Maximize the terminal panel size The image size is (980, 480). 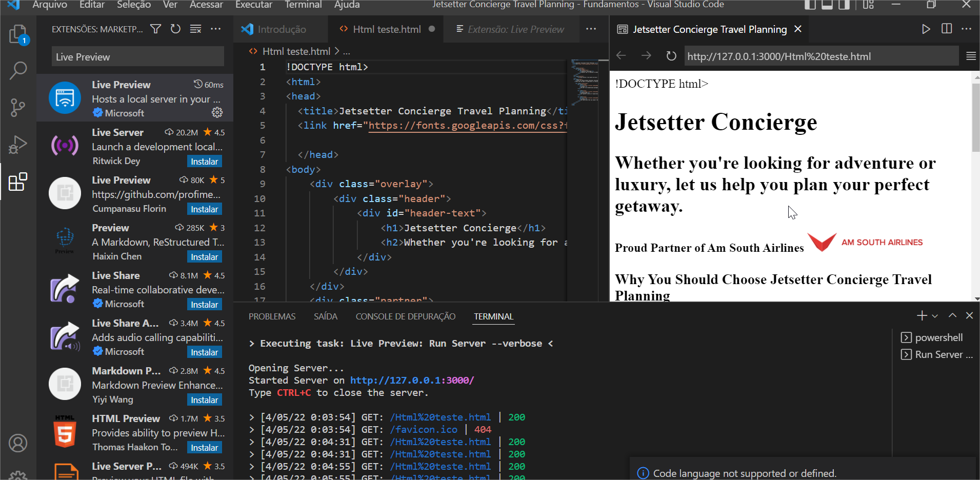coord(952,316)
